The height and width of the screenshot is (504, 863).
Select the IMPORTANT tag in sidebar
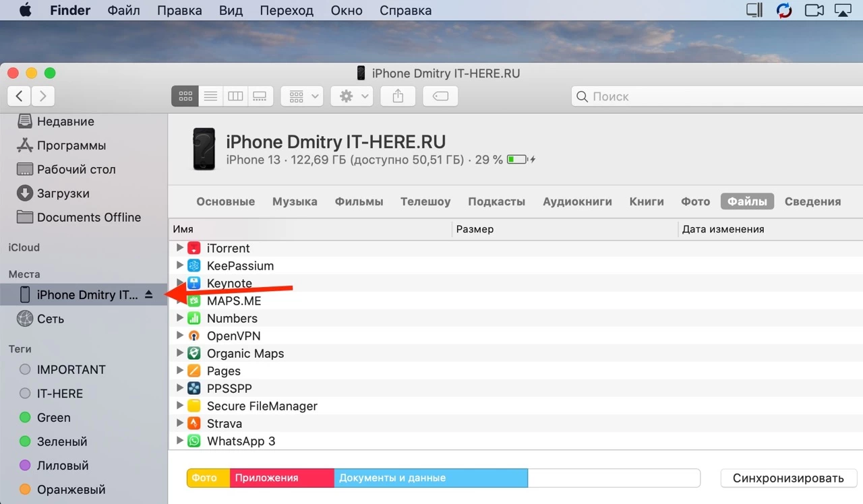71,370
